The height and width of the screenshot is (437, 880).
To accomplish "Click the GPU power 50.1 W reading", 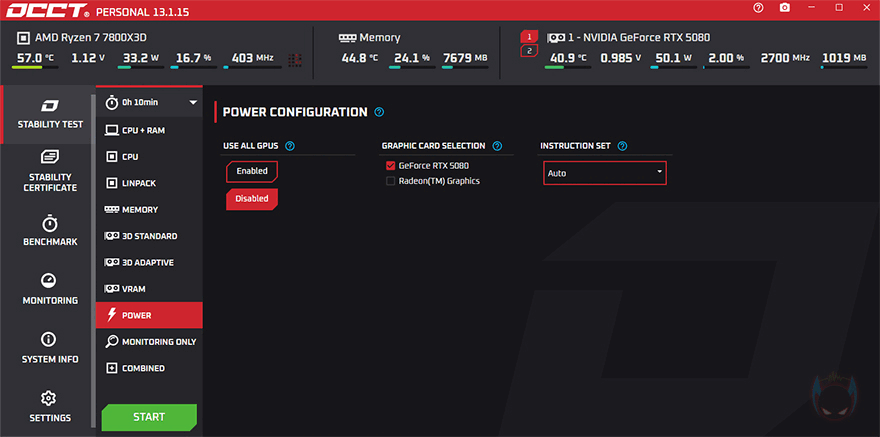I will coord(673,57).
